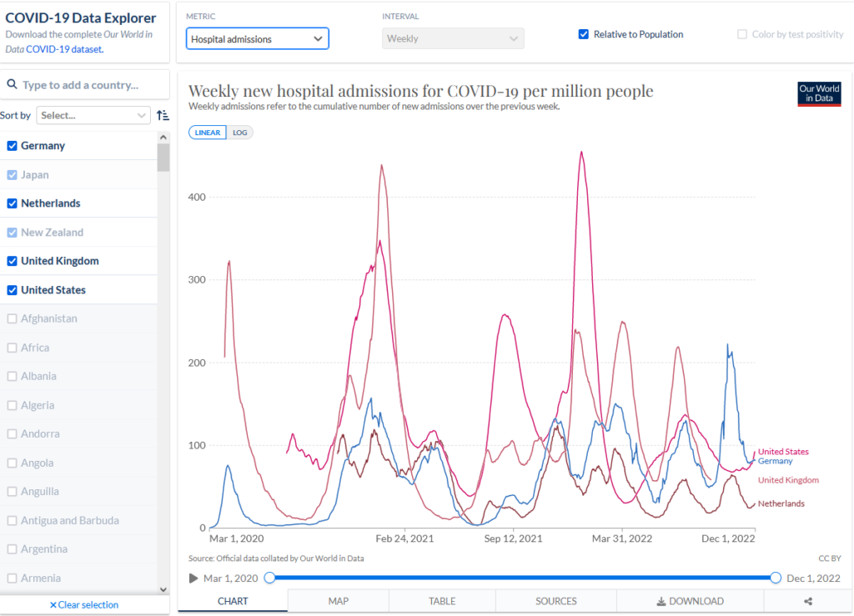This screenshot has width=854, height=616.
Task: Uncheck the United Kingdom checkbox
Action: [x=13, y=261]
